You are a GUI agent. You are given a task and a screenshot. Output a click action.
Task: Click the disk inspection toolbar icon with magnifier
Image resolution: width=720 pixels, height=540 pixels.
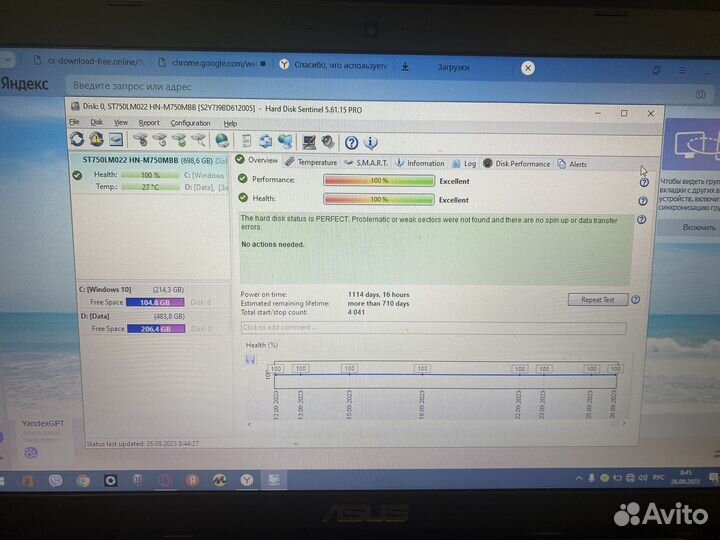click(198, 140)
